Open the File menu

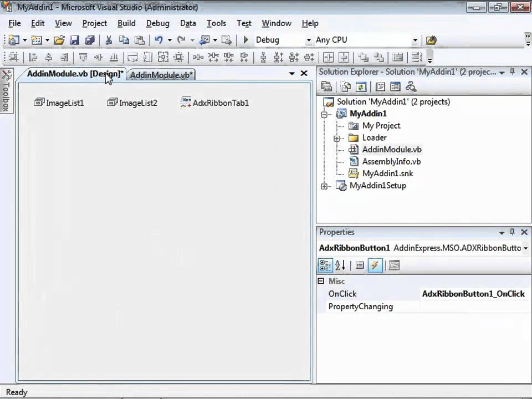pyautogui.click(x=14, y=23)
